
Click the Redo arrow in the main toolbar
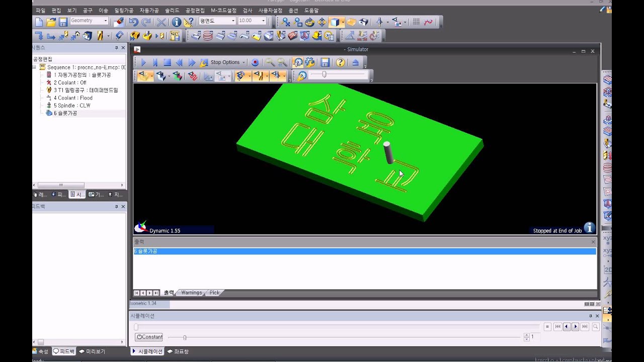146,22
